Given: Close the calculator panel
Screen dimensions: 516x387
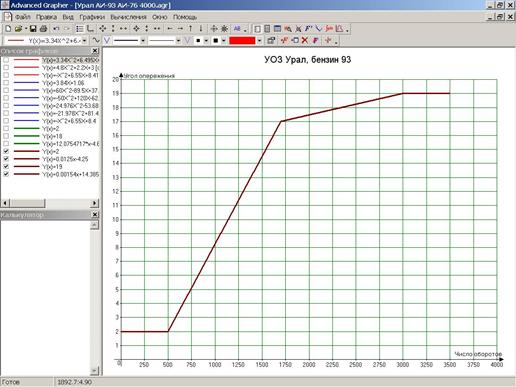Looking at the screenshot, I should pyautogui.click(x=95, y=215).
